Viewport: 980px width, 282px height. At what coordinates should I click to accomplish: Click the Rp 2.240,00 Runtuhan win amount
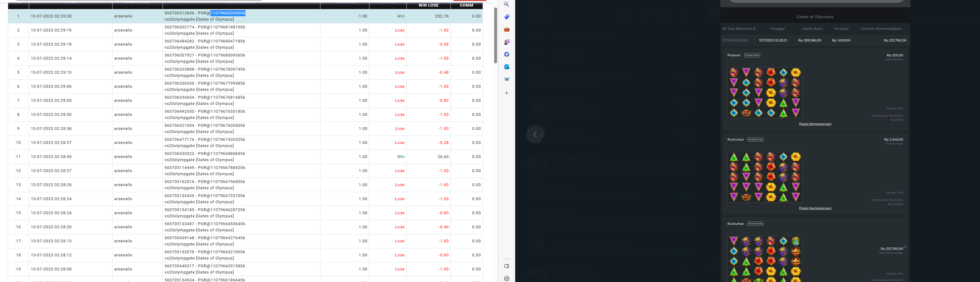click(x=893, y=140)
